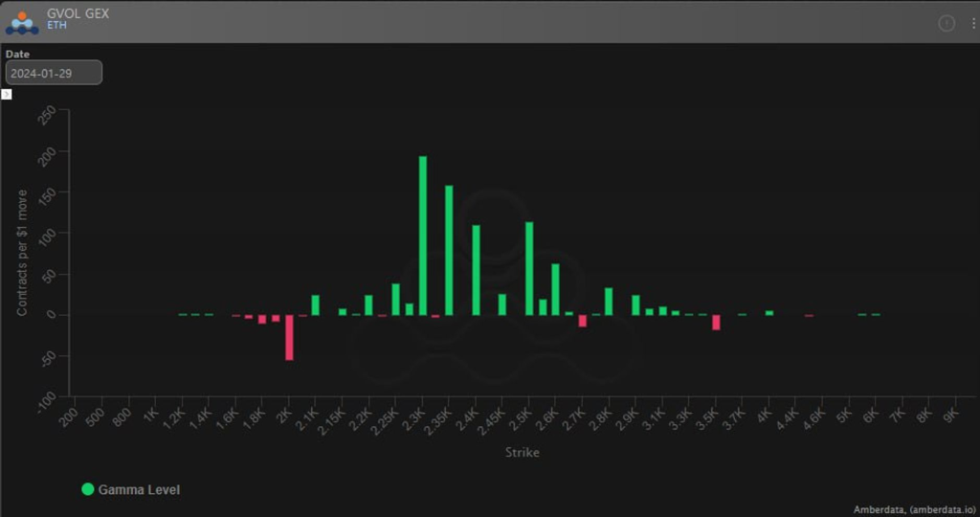This screenshot has height=517, width=980.
Task: Click the red bar at 3.5K strike
Action: [716, 322]
